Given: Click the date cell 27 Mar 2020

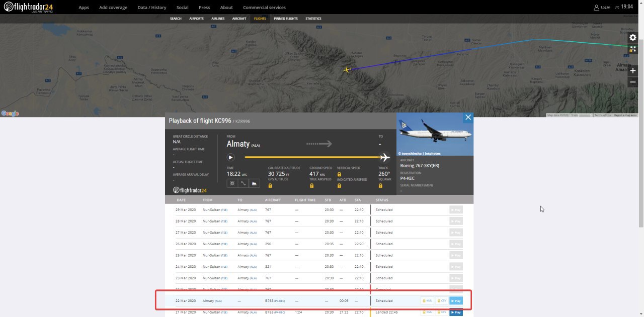Looking at the screenshot, I should point(186,233).
